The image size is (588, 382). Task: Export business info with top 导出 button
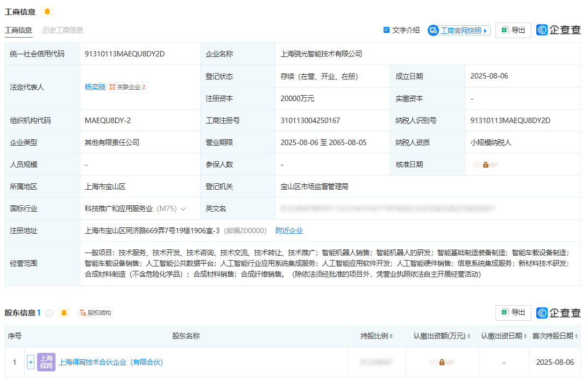pyautogui.click(x=513, y=30)
